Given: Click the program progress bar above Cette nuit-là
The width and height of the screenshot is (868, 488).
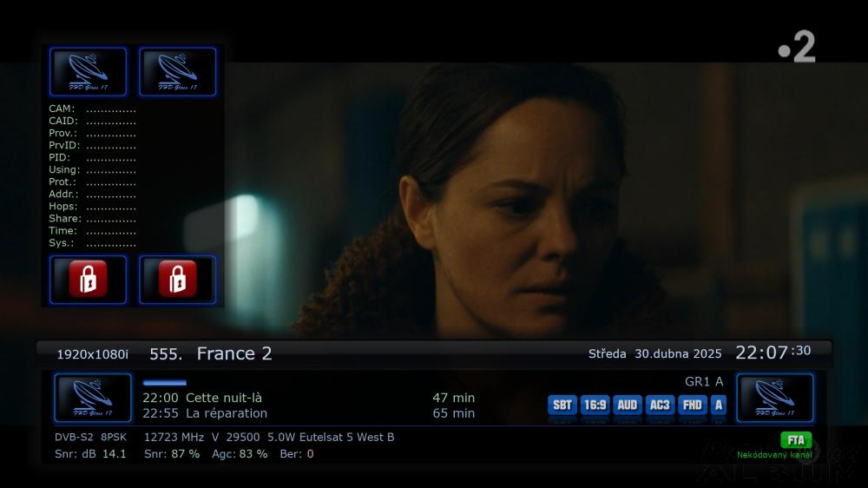Looking at the screenshot, I should tap(164, 383).
